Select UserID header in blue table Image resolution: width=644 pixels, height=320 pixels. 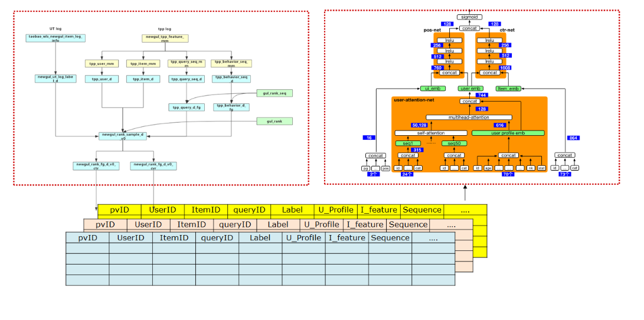click(130, 238)
